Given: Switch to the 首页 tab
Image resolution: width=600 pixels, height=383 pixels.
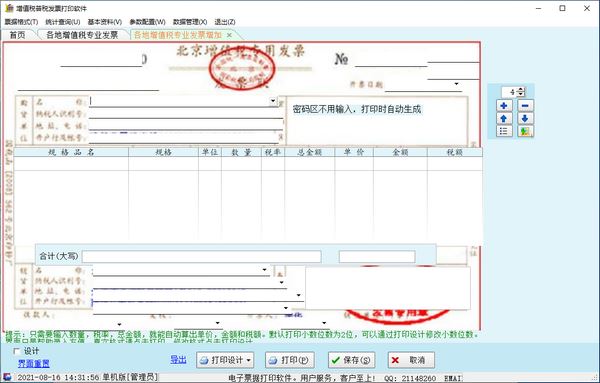Looking at the screenshot, I should (x=18, y=35).
